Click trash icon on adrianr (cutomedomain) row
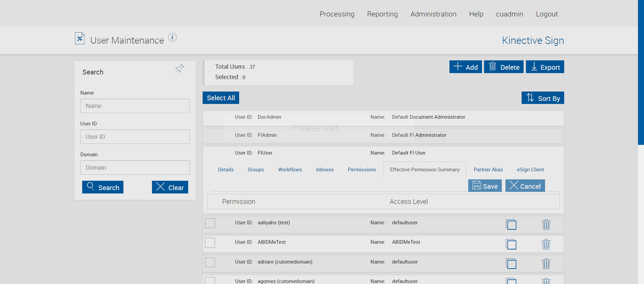Screen dimensions: 644x284 546,264
